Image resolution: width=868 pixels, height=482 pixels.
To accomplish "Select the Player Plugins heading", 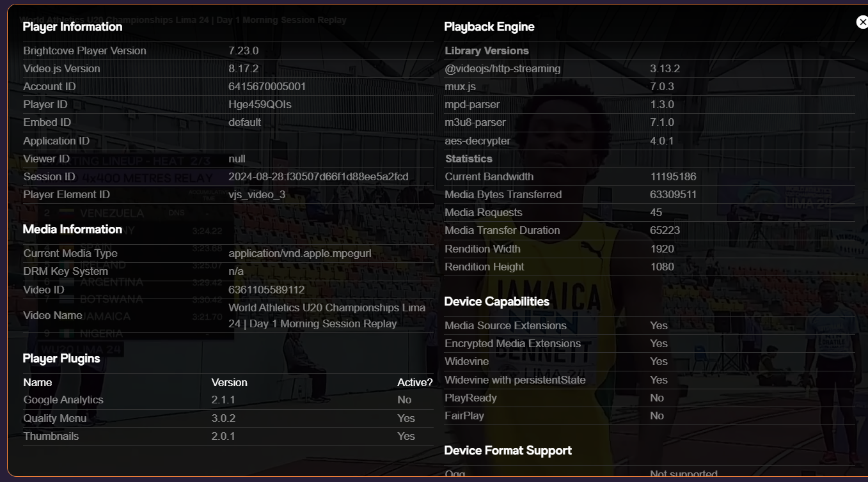I will 61,359.
